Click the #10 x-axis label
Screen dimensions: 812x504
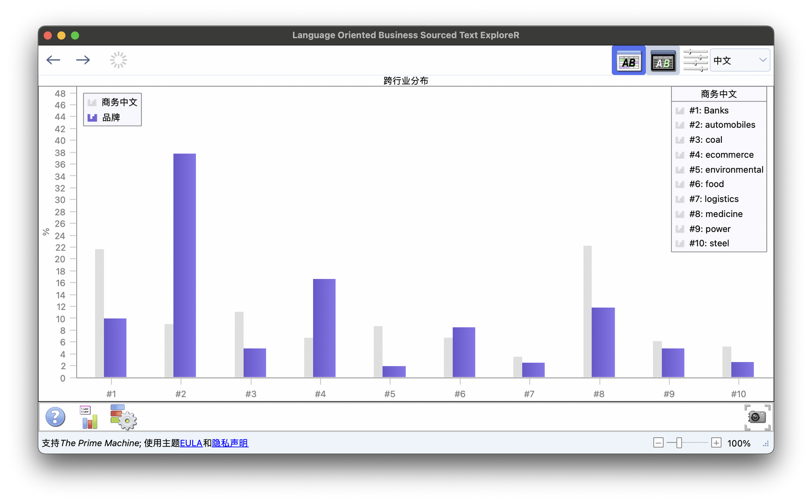(x=738, y=394)
